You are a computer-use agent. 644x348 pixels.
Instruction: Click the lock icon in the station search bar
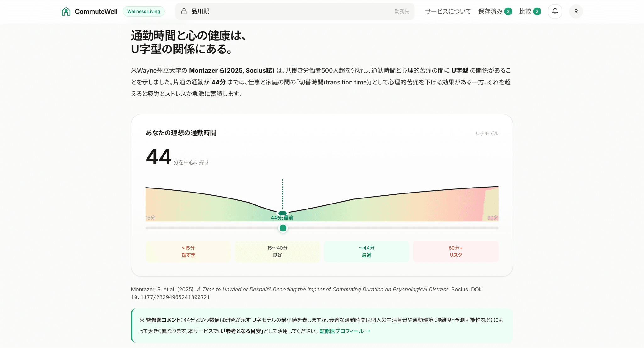click(183, 11)
